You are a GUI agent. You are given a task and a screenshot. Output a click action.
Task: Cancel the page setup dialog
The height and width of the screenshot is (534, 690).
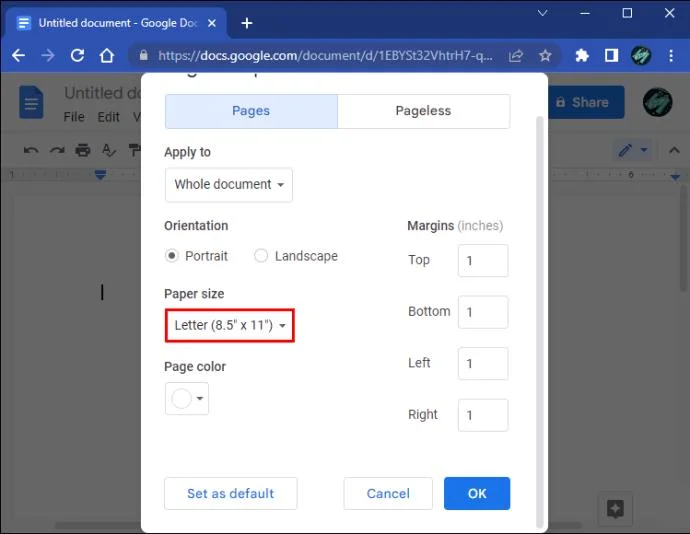pyautogui.click(x=388, y=493)
